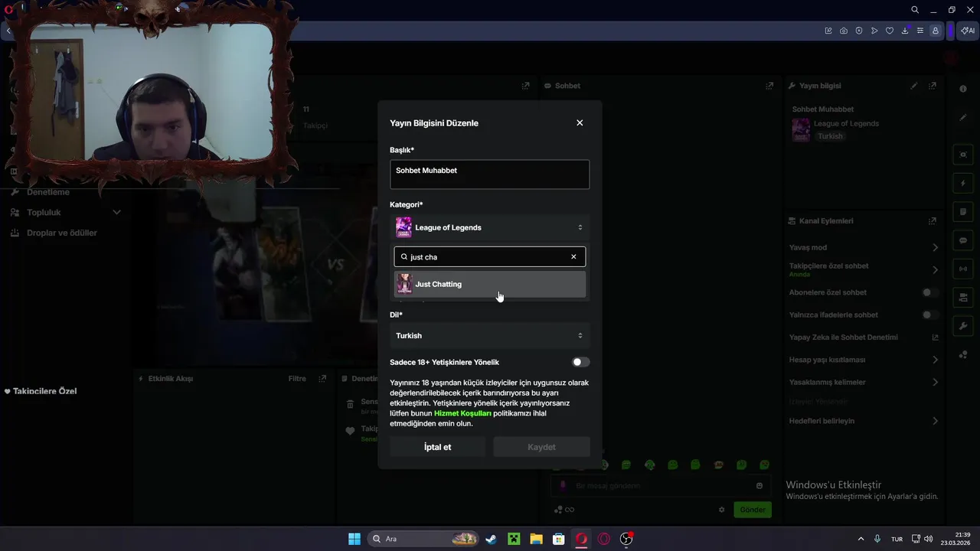Click the volume icon in system tray
Screen dimensions: 980x551
coord(929,539)
